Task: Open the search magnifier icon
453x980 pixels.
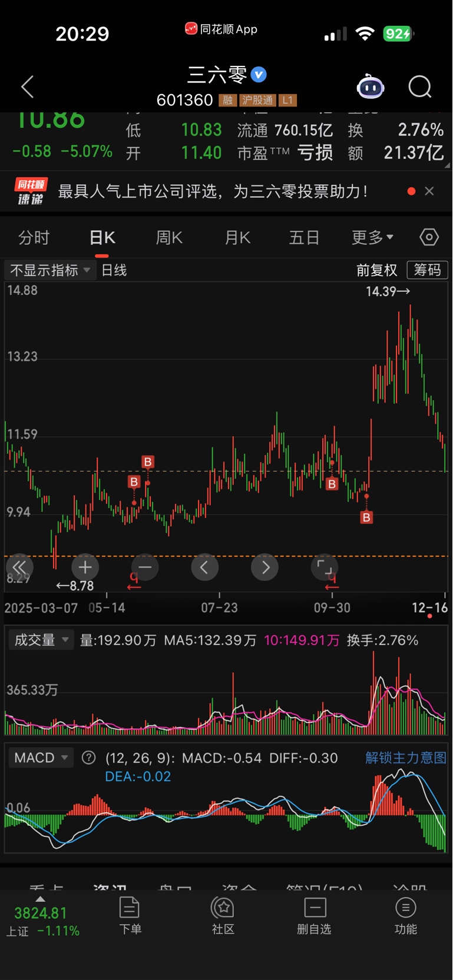Action: tap(420, 87)
